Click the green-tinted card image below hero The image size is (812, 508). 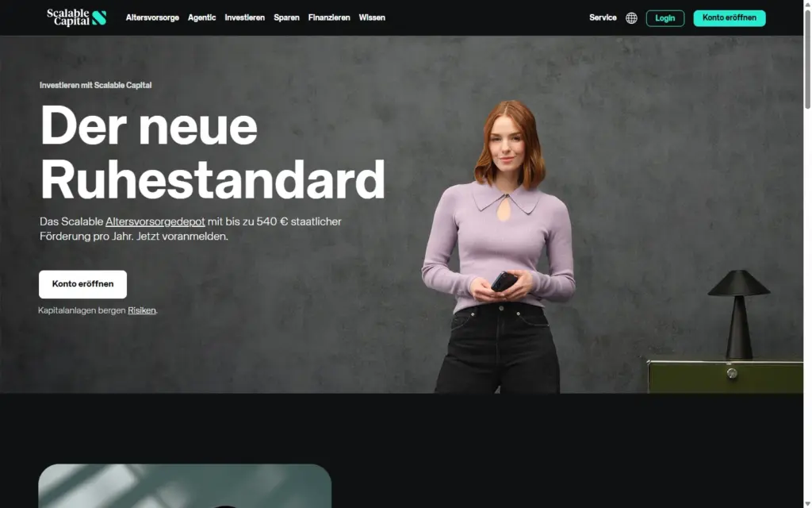click(185, 486)
